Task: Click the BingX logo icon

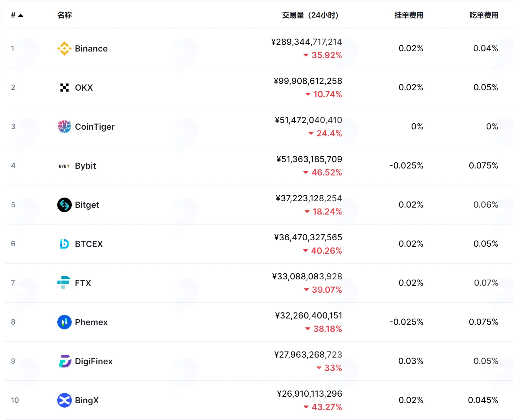Action: [x=64, y=400]
